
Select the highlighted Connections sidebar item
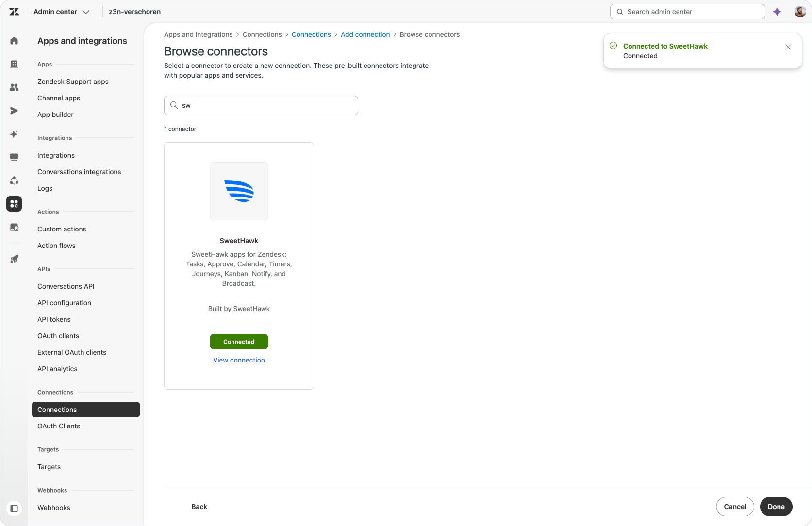click(x=86, y=410)
